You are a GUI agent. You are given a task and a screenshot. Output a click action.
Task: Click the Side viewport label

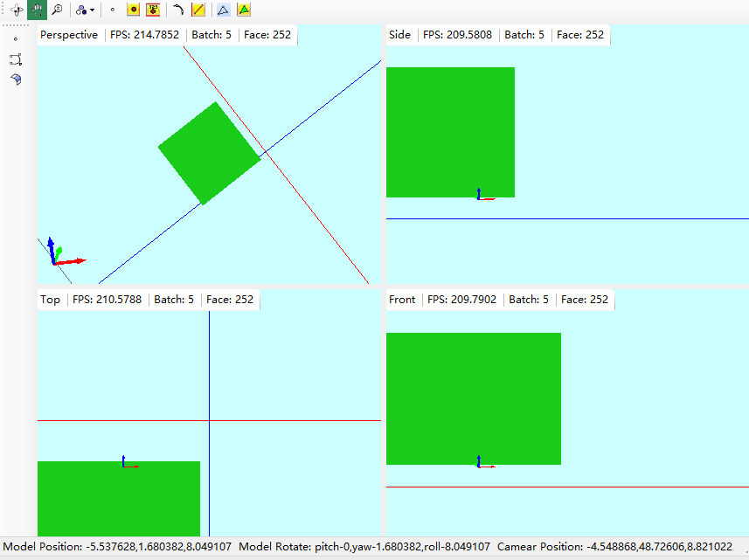(x=399, y=35)
